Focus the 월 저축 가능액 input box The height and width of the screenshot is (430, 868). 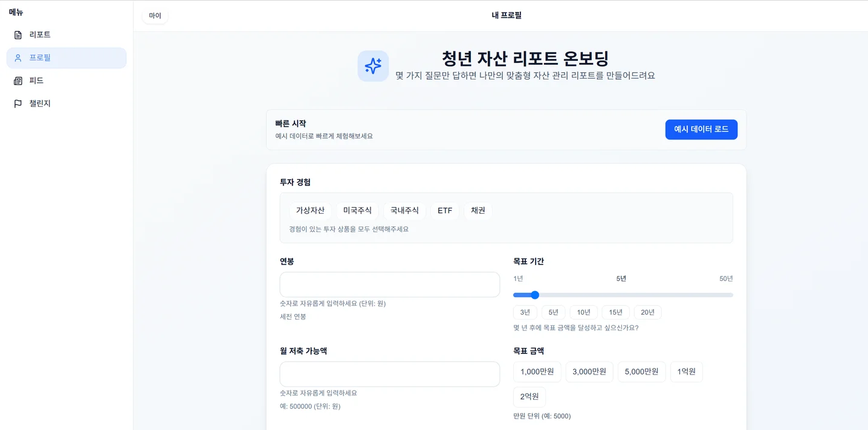click(x=389, y=374)
